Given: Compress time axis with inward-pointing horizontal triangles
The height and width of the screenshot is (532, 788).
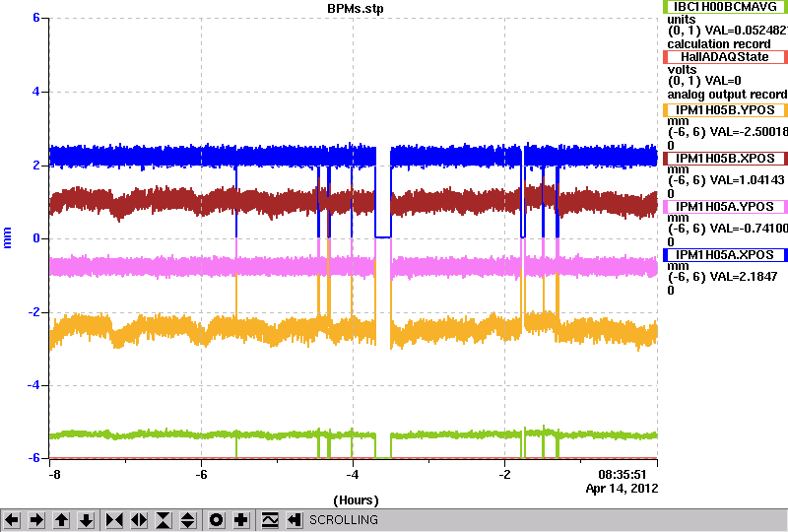Looking at the screenshot, I should pyautogui.click(x=114, y=519).
